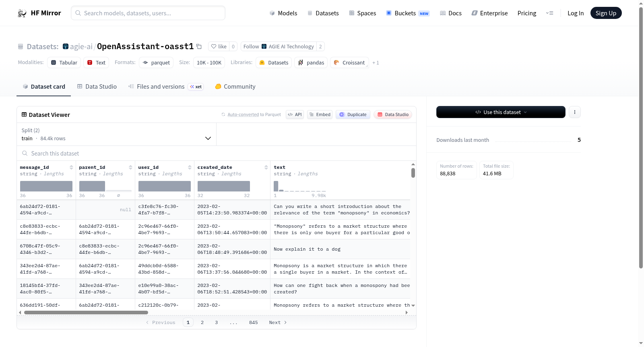Open the API button in Dataset Viewer
Image resolution: width=644 pixels, height=347 pixels.
click(295, 114)
